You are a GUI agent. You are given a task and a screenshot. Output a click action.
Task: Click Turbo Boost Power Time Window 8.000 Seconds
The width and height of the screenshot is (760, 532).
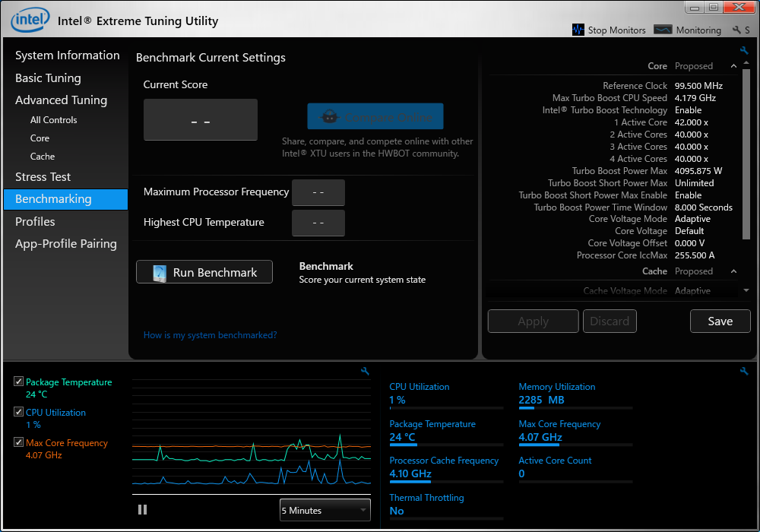click(703, 207)
